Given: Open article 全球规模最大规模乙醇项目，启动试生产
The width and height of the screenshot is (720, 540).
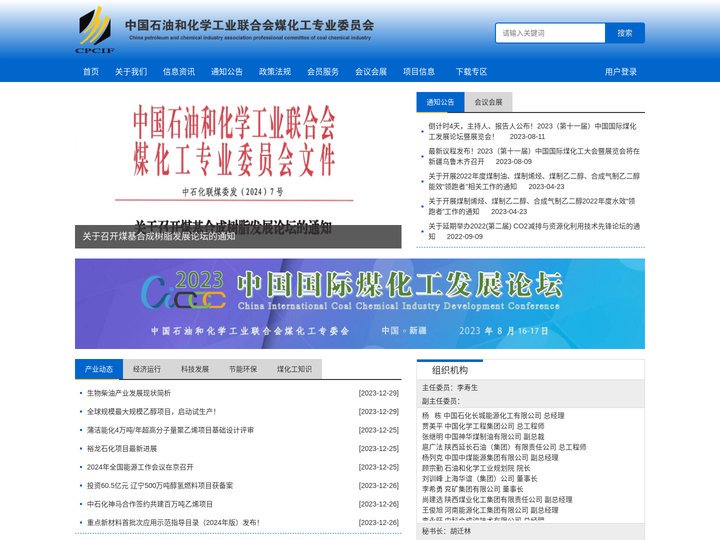Looking at the screenshot, I should pyautogui.click(x=152, y=411).
